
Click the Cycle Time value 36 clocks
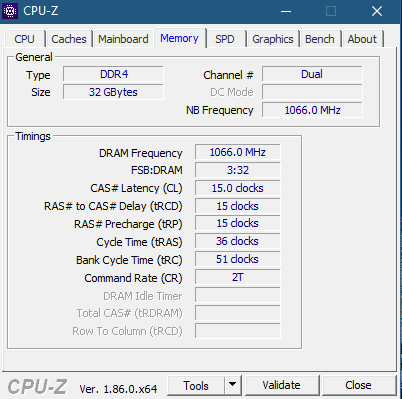[x=238, y=241]
